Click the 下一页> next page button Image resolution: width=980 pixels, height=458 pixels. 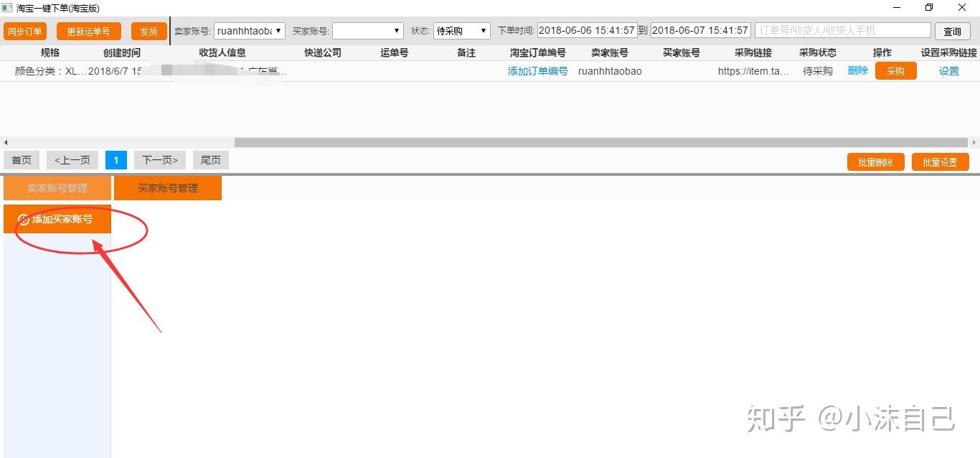point(160,160)
